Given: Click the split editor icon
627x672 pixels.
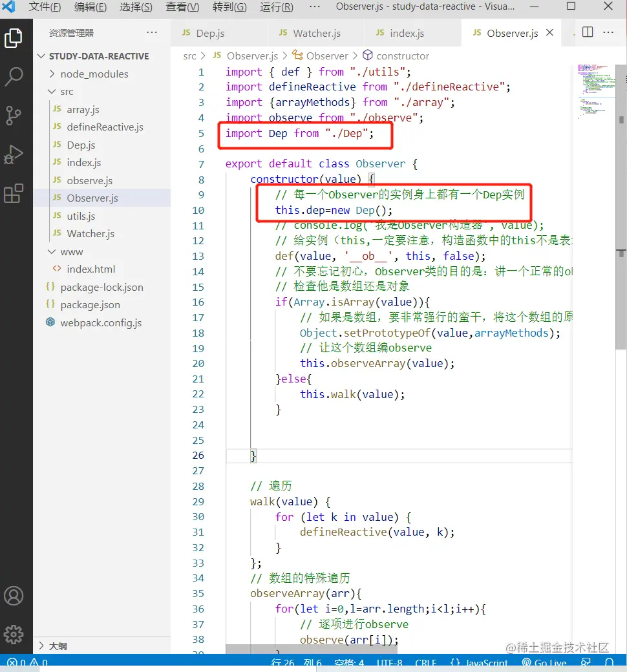Looking at the screenshot, I should (588, 32).
